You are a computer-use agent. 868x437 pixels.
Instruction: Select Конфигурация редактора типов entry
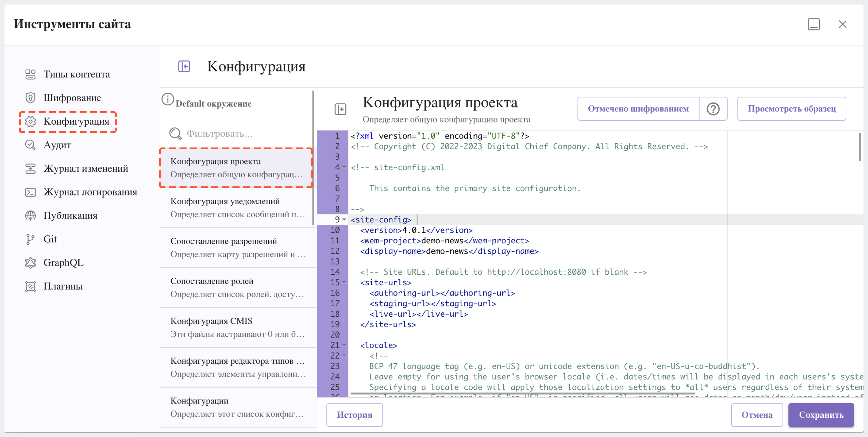(238, 367)
